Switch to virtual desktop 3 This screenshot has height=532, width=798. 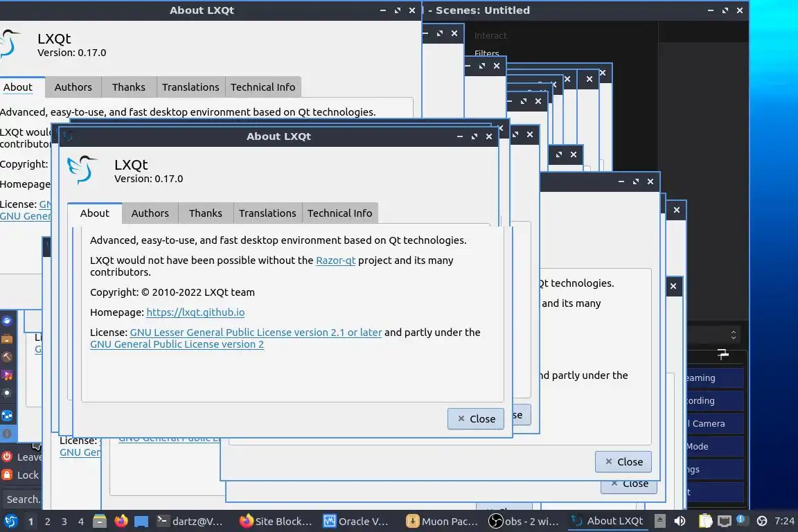[64, 522]
